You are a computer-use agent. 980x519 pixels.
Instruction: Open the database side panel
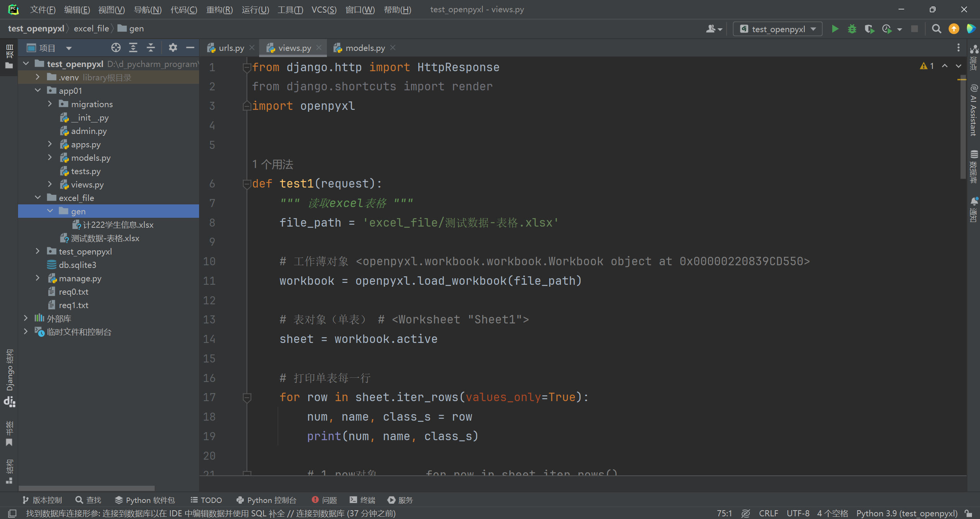(973, 167)
